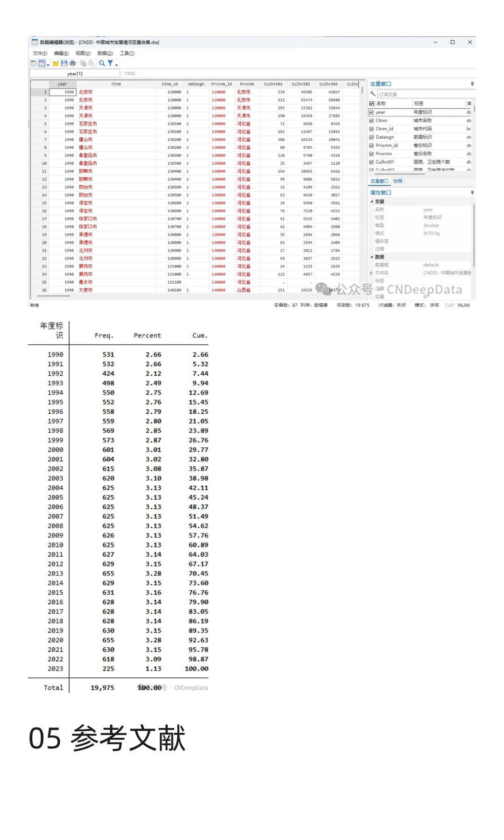This screenshot has width=504, height=840.
Task: Click the 年度标识 label property value
Action: click(446, 217)
